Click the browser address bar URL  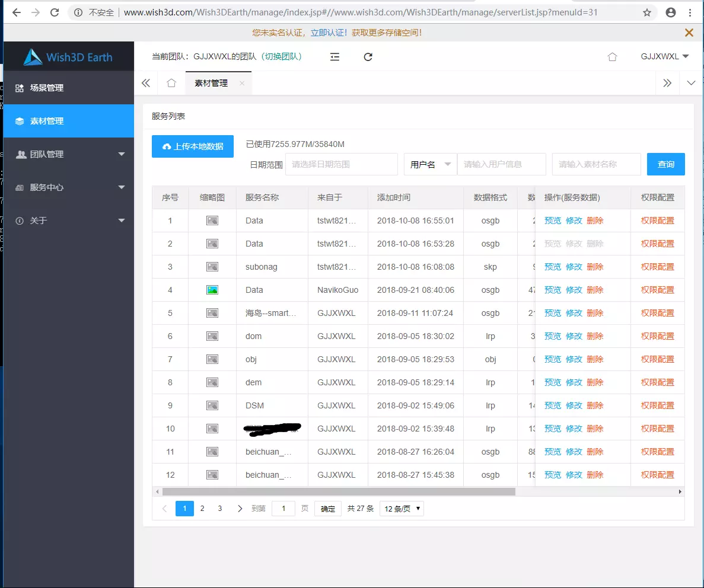pos(361,12)
